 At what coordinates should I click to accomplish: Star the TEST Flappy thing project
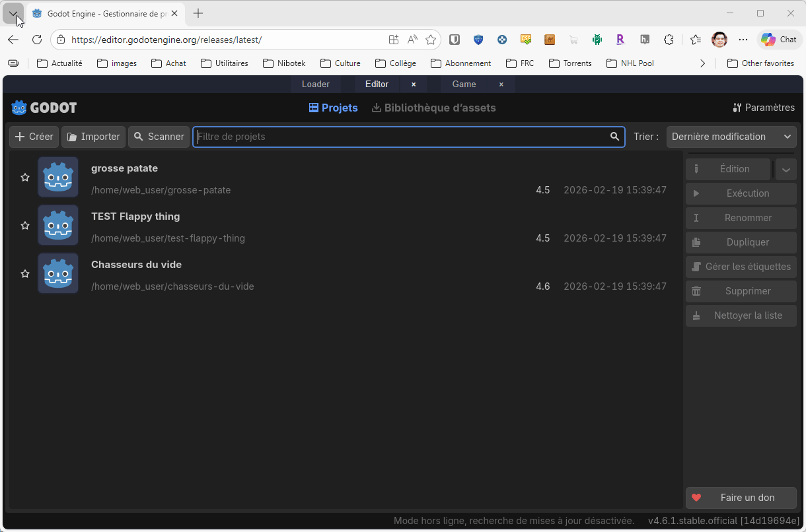coord(25,226)
